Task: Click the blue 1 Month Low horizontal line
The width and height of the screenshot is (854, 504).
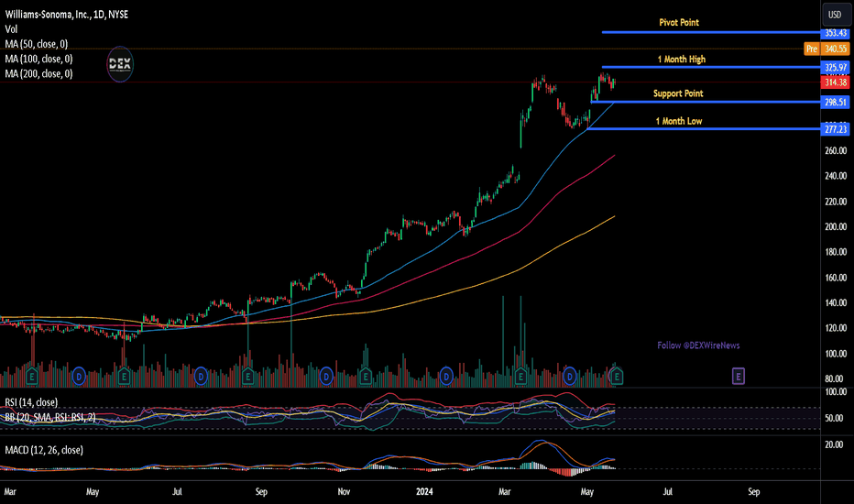Action: point(703,128)
